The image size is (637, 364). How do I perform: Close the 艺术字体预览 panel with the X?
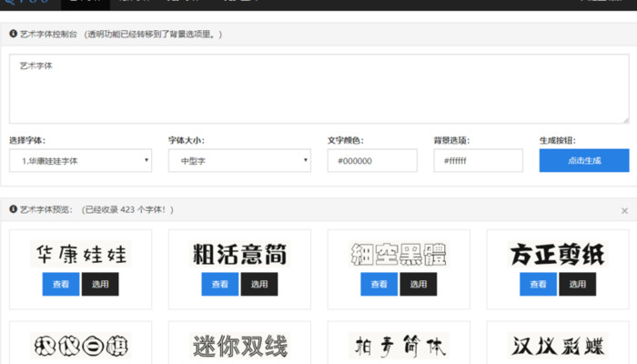624,210
